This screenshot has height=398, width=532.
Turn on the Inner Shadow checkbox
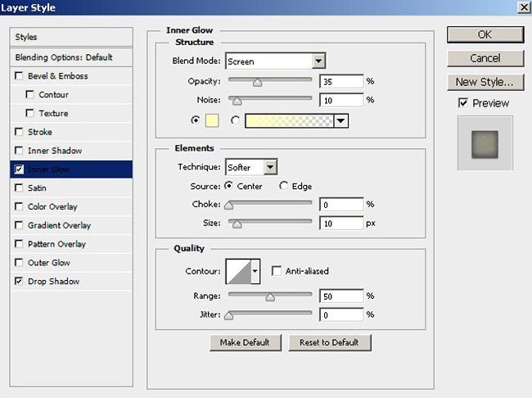click(19, 151)
